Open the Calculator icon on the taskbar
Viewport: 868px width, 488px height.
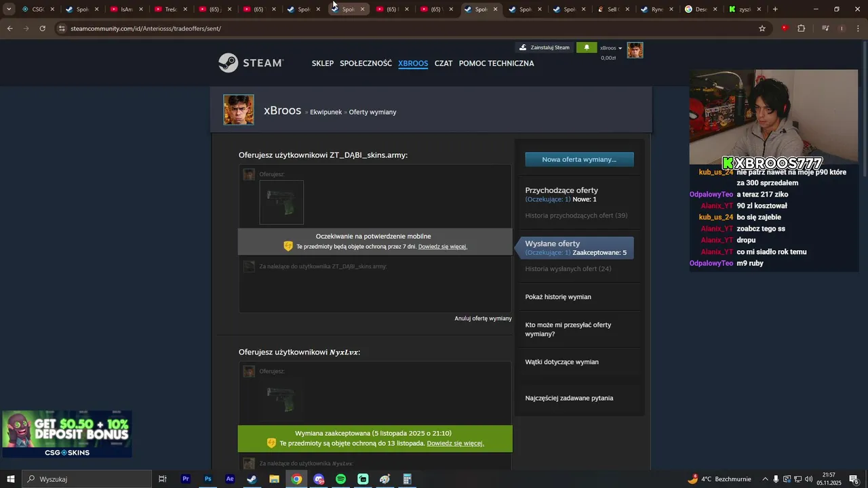pos(407,479)
